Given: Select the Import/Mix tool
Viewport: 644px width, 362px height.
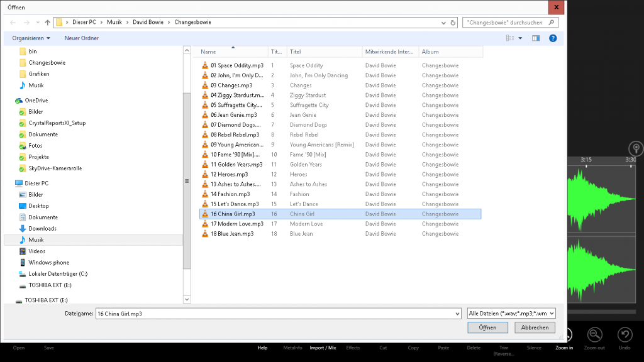Looking at the screenshot, I should 323,348.
